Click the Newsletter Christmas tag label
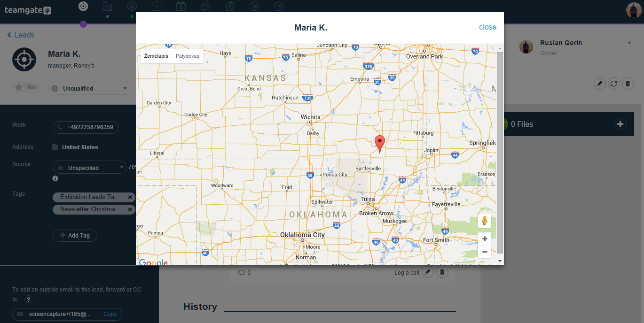The height and width of the screenshot is (323, 644). [x=90, y=209]
